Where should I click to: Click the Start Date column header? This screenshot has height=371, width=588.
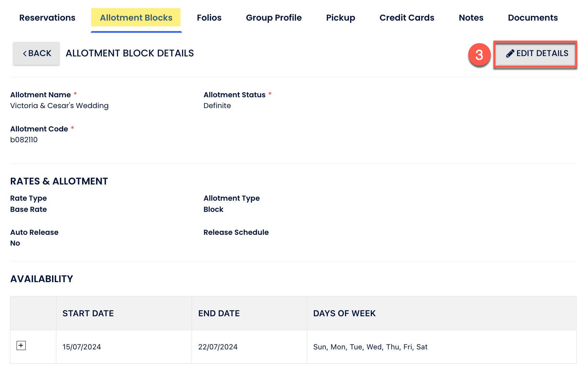[88, 313]
